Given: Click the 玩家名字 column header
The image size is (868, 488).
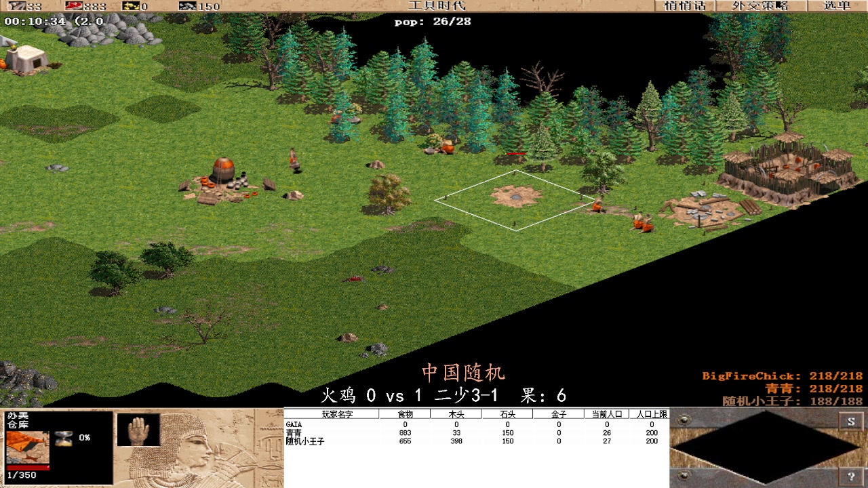Looking at the screenshot, I should point(336,414).
